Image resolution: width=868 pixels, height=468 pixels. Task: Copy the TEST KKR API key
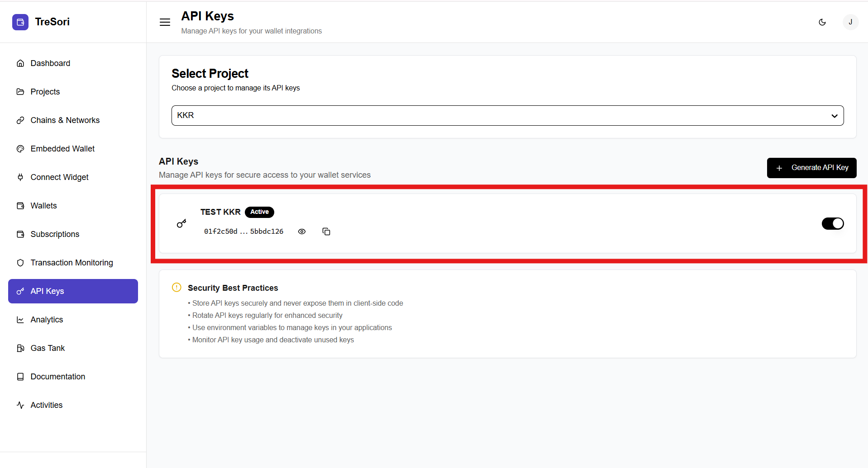tap(326, 232)
